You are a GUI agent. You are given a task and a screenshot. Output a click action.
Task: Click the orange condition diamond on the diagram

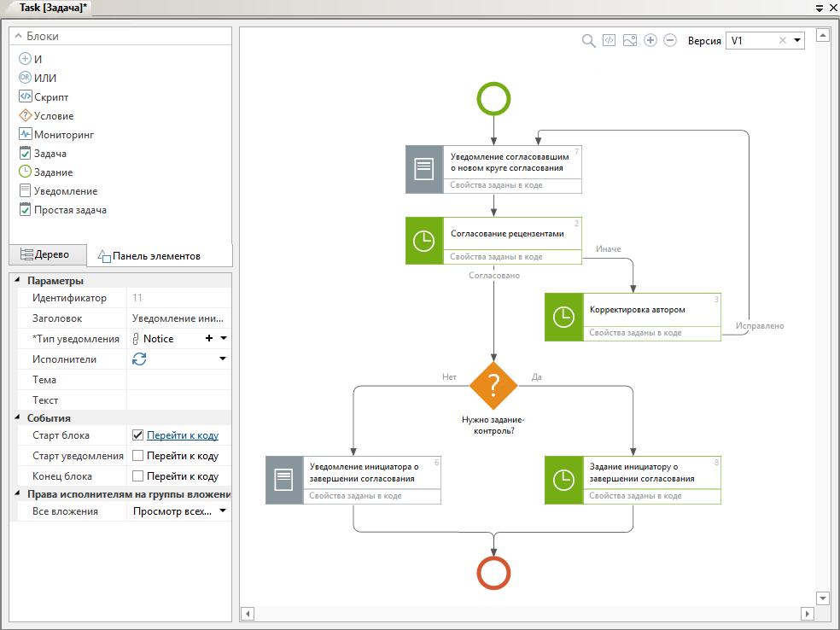[493, 386]
